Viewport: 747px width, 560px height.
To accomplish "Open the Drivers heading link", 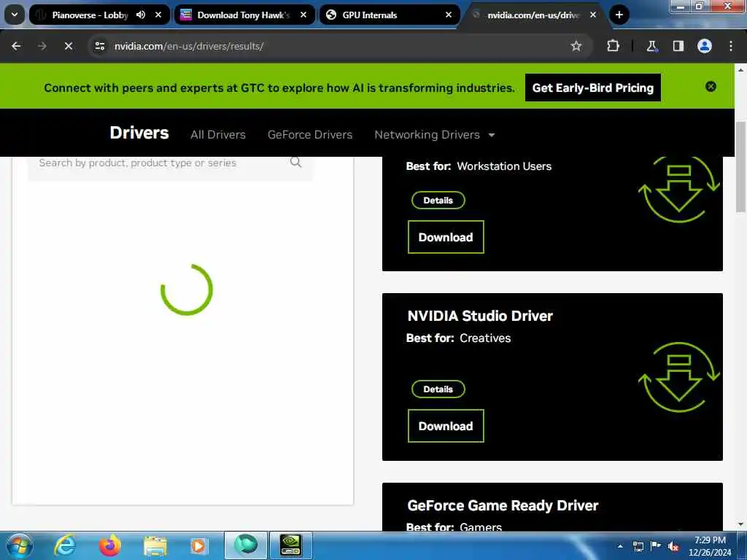I will pos(139,133).
